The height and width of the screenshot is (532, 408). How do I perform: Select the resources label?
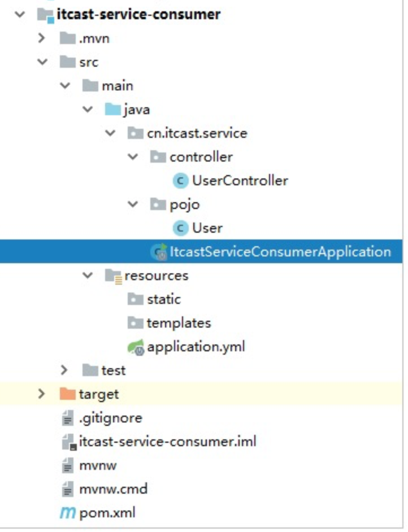point(156,276)
